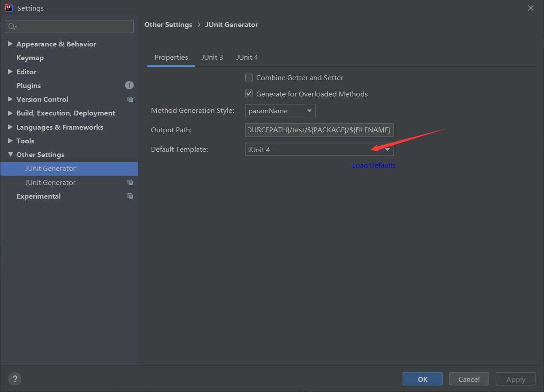Expand Appearance & Behavior section
544x392 pixels.
pos(10,44)
